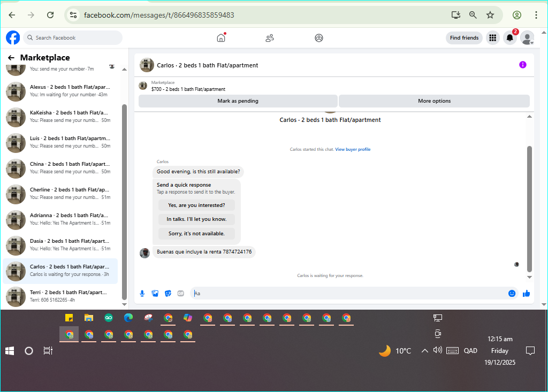The width and height of the screenshot is (548, 392).
Task: Send quick reply 'In talks. I'll let you know.'
Action: pyautogui.click(x=196, y=219)
